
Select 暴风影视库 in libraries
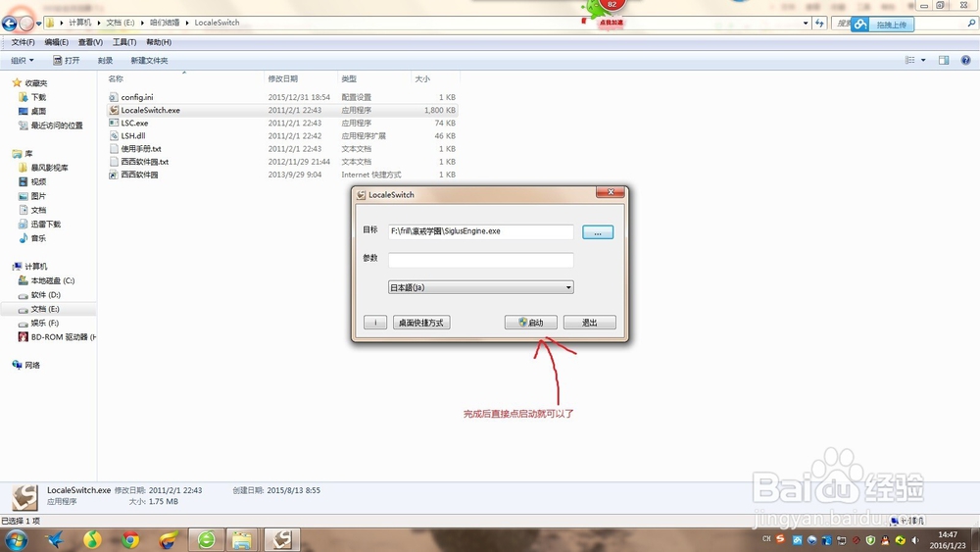[x=49, y=168]
